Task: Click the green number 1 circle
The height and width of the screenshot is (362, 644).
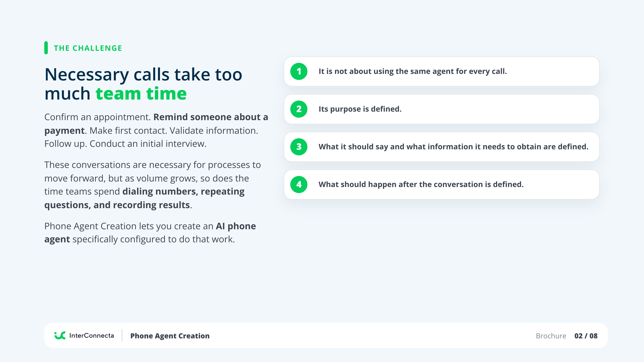Action: click(x=299, y=71)
